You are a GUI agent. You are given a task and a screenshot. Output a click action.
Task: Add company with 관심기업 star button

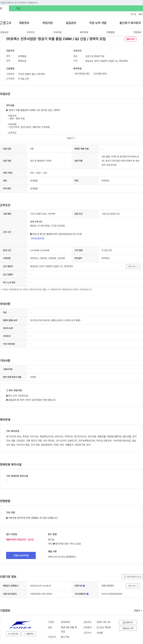tap(13, 633)
